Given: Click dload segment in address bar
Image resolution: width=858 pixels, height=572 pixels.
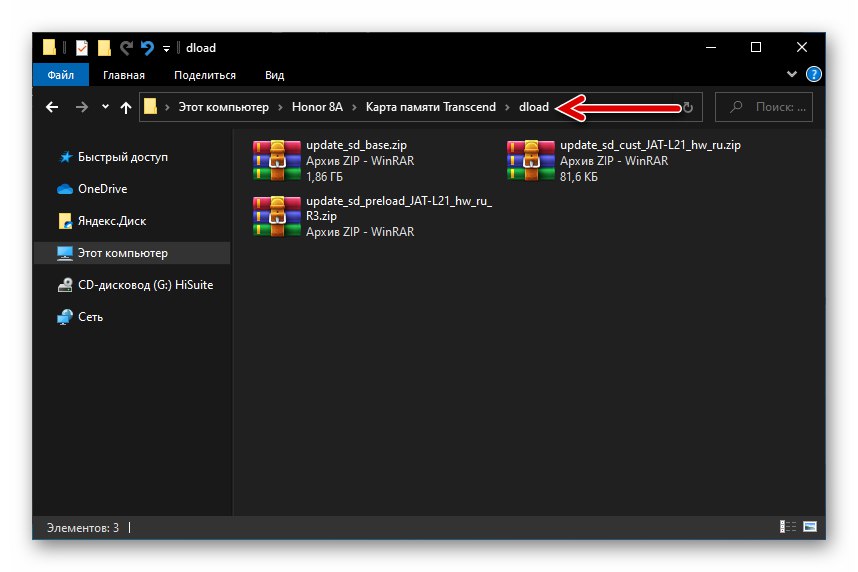Looking at the screenshot, I should (x=534, y=107).
